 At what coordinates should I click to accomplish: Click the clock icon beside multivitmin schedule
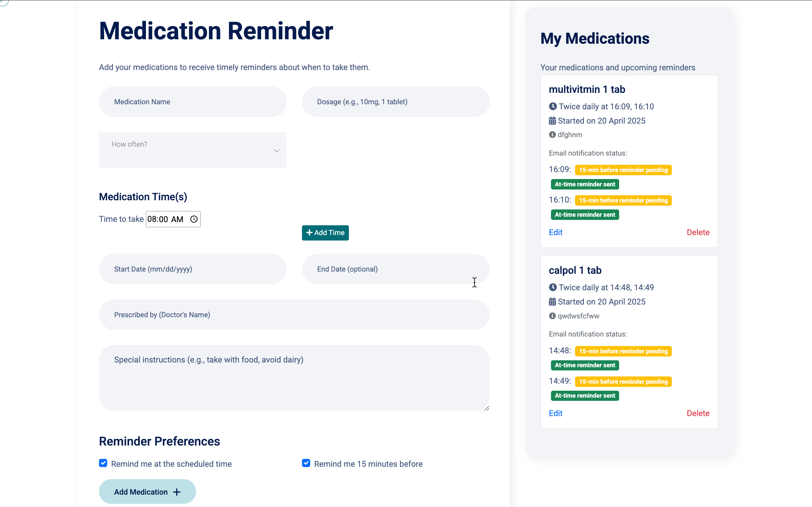(x=553, y=106)
